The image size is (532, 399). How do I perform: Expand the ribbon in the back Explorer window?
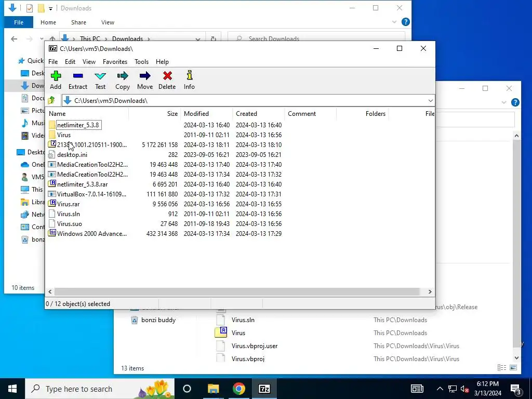pyautogui.click(x=504, y=102)
